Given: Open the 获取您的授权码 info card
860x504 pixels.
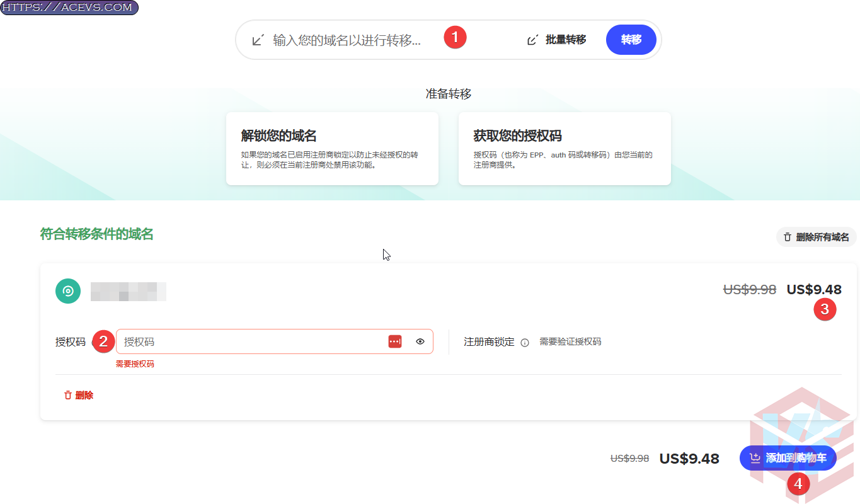Looking at the screenshot, I should pyautogui.click(x=565, y=149).
